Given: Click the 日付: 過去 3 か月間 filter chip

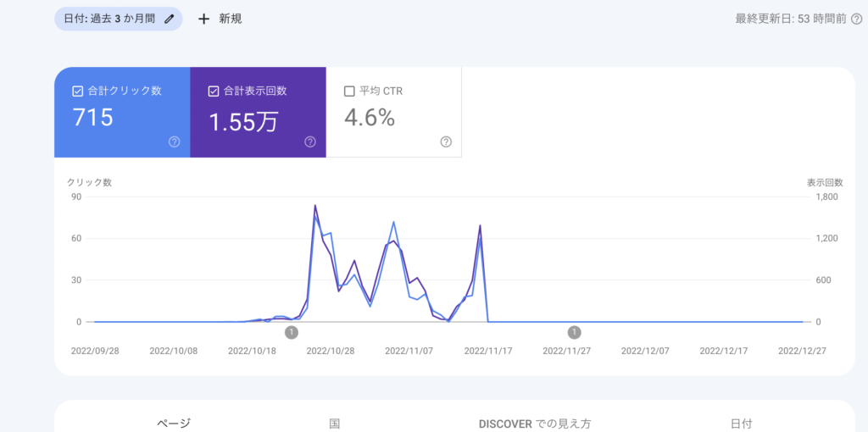Looking at the screenshot, I should coord(119,19).
